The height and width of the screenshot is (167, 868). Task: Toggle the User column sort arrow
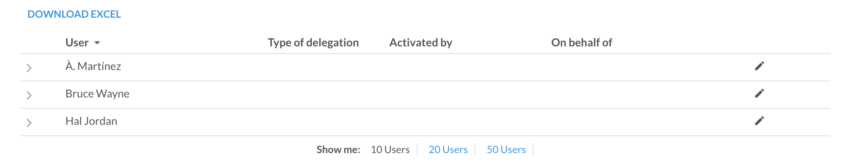97,43
